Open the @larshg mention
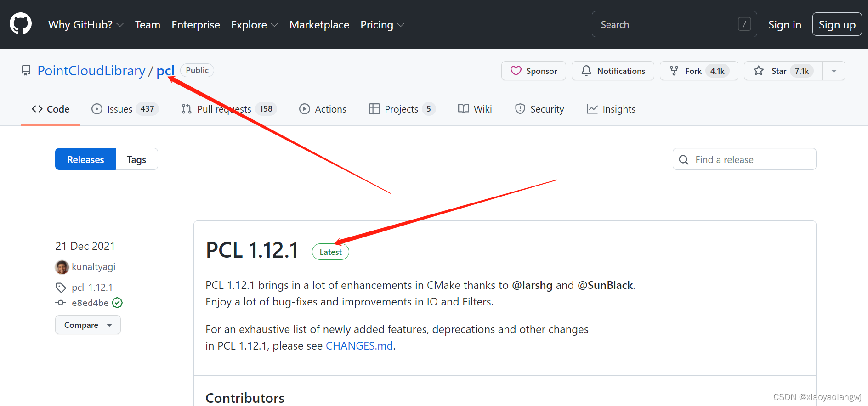Image resolution: width=868 pixels, height=406 pixels. point(532,285)
